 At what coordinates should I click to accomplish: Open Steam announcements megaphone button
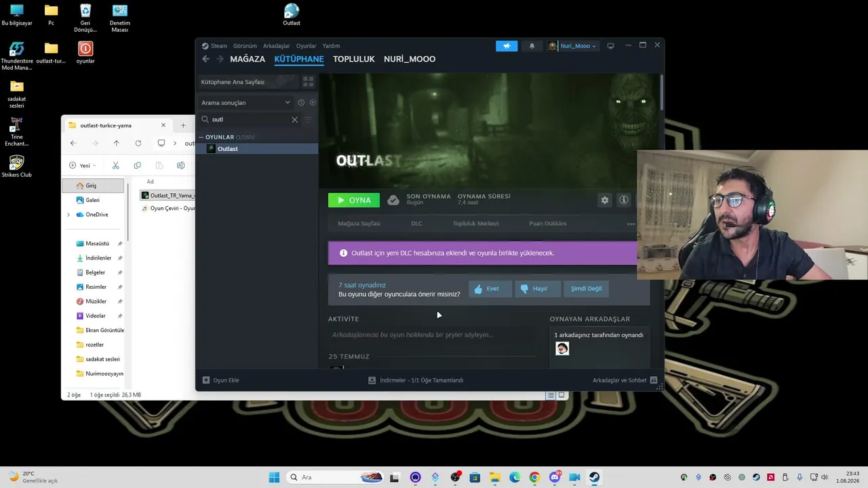[x=507, y=46]
